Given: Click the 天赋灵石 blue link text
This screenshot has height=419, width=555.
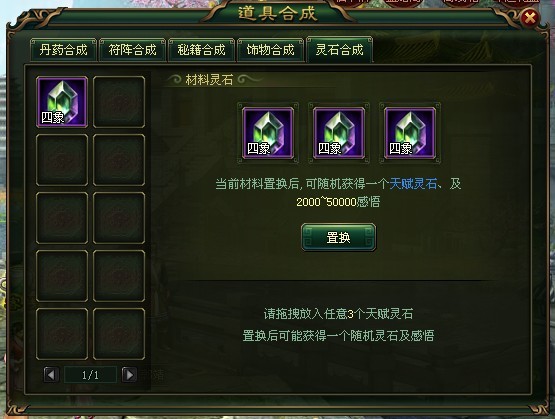Looking at the screenshot, I should click(x=413, y=184).
